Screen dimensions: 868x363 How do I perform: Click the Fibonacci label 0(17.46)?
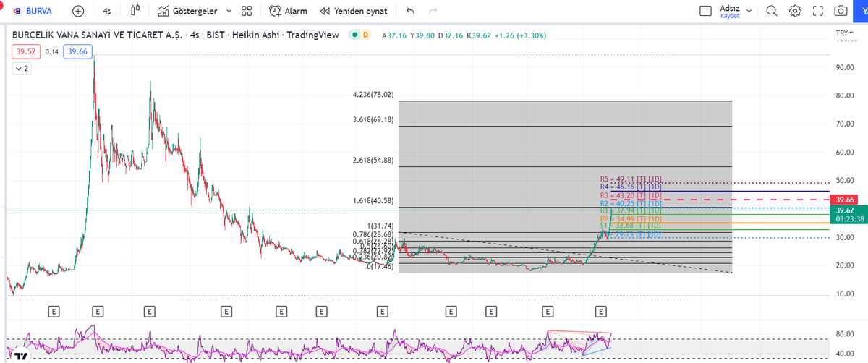coord(380,267)
